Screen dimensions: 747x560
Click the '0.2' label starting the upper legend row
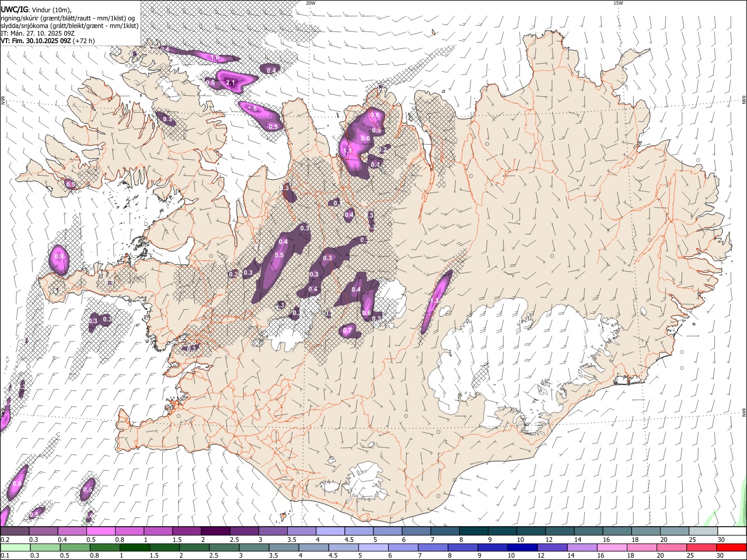(5, 540)
